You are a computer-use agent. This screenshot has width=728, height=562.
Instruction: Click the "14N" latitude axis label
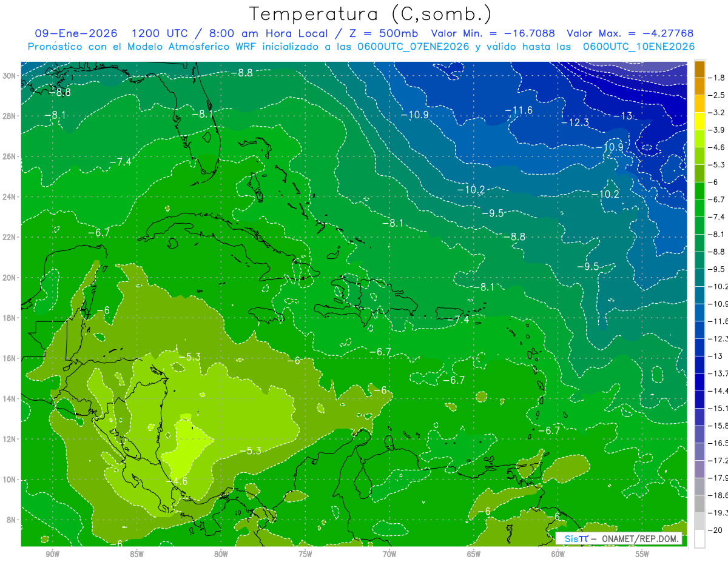tap(9, 399)
